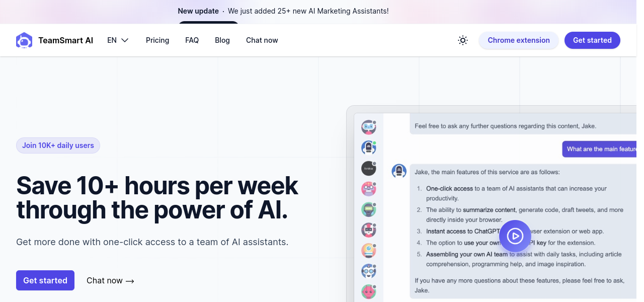Open the Blog link in navigation

222,40
